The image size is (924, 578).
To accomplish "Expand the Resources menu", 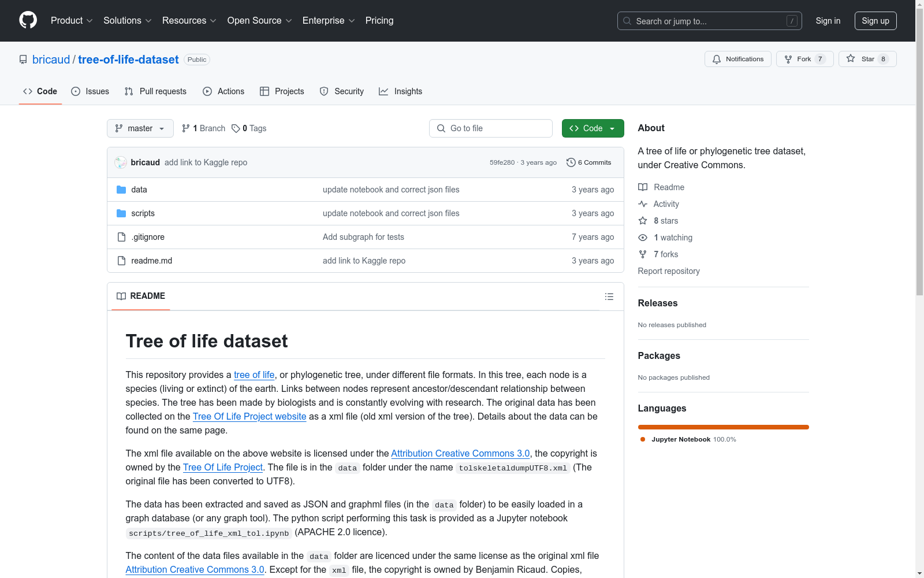I will pyautogui.click(x=189, y=20).
